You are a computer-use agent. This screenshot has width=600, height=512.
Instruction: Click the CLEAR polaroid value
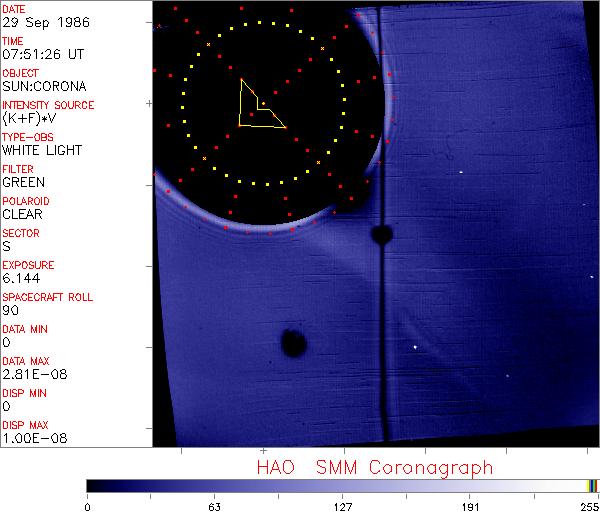click(x=22, y=214)
